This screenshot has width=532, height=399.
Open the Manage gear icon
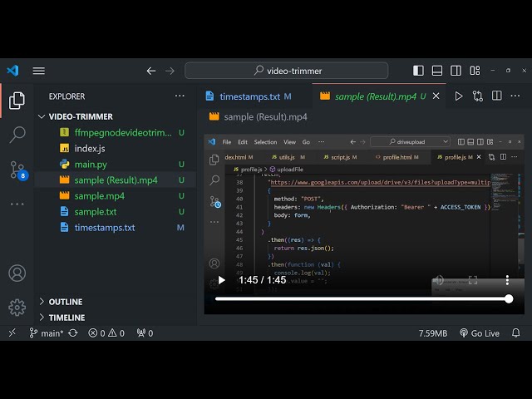click(17, 307)
